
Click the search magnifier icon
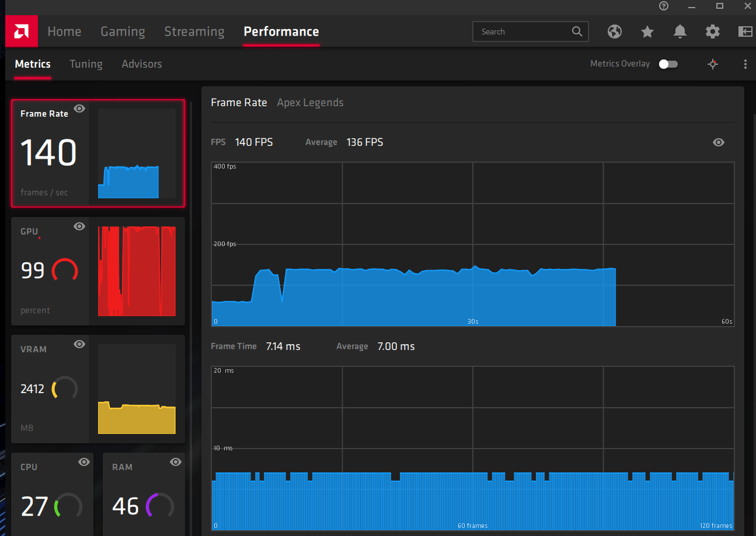[x=577, y=31]
